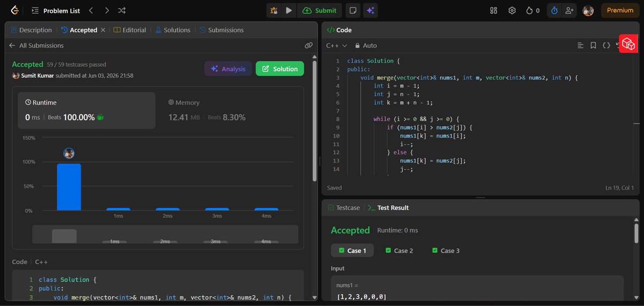Select Case 2
Screen dimensions: 644x306
click(x=399, y=251)
